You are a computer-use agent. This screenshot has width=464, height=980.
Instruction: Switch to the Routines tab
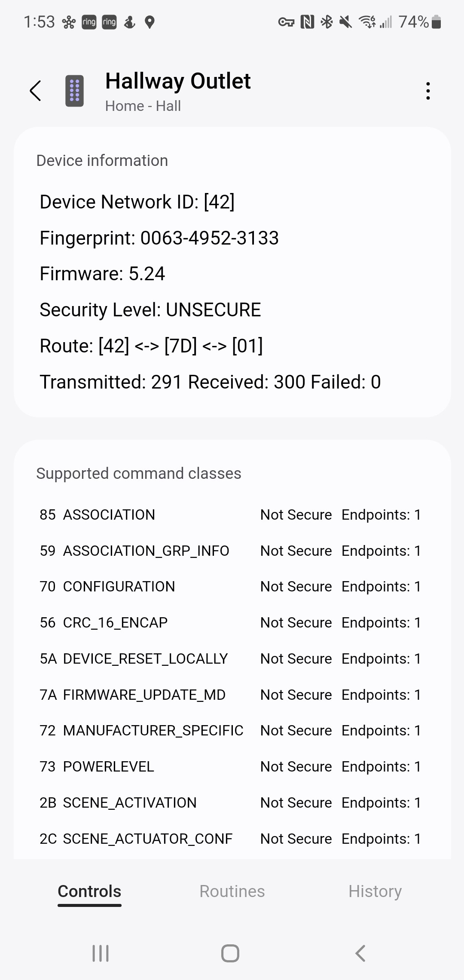tap(232, 891)
